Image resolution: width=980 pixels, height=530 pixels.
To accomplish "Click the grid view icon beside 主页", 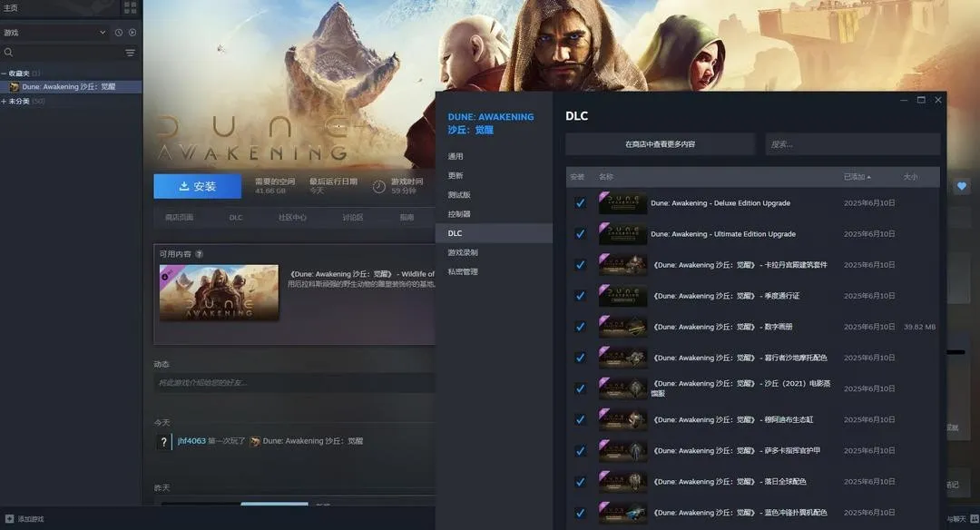I will (131, 8).
